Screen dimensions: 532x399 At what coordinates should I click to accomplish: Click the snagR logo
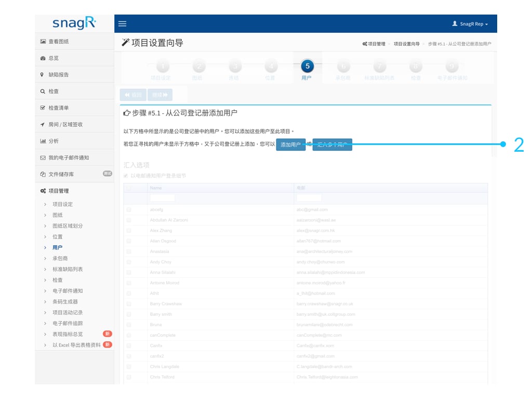tap(74, 23)
